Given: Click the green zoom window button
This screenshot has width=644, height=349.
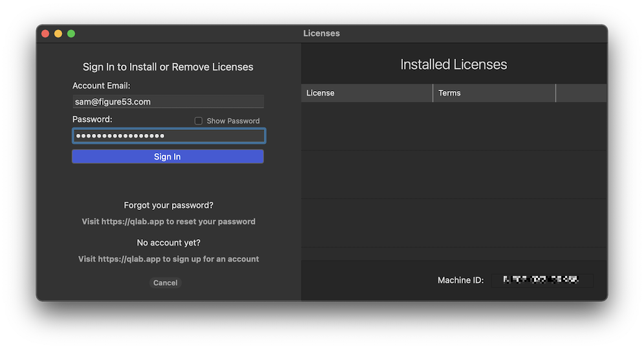Looking at the screenshot, I should pyautogui.click(x=71, y=34).
